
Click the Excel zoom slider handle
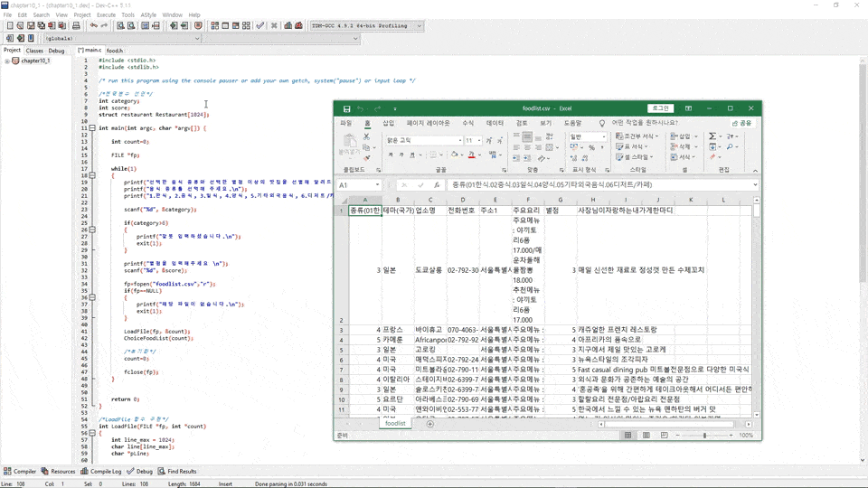tap(704, 436)
